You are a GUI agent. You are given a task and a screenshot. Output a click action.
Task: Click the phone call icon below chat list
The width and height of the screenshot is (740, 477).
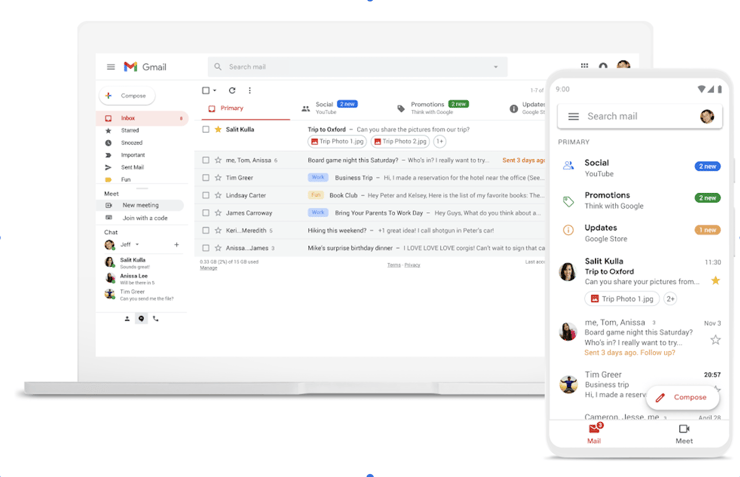[x=156, y=319]
